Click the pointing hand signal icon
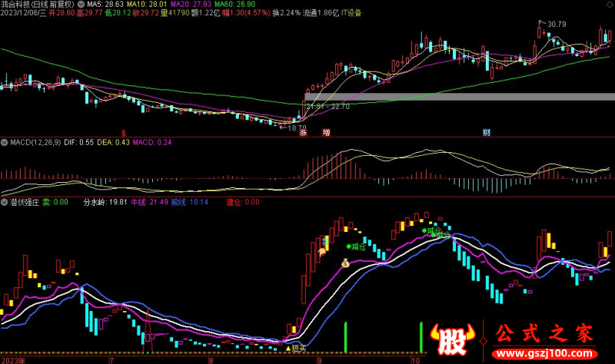615x364 pixels. [x=322, y=252]
